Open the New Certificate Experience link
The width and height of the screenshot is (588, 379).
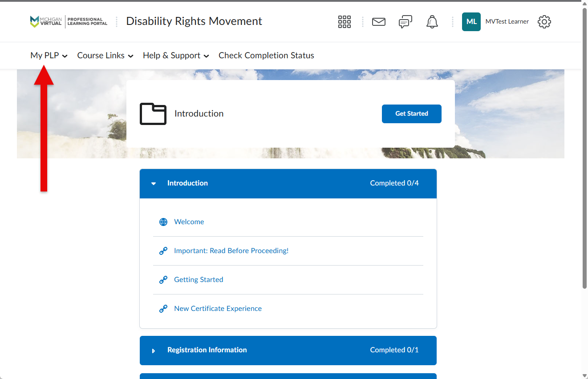(x=218, y=309)
